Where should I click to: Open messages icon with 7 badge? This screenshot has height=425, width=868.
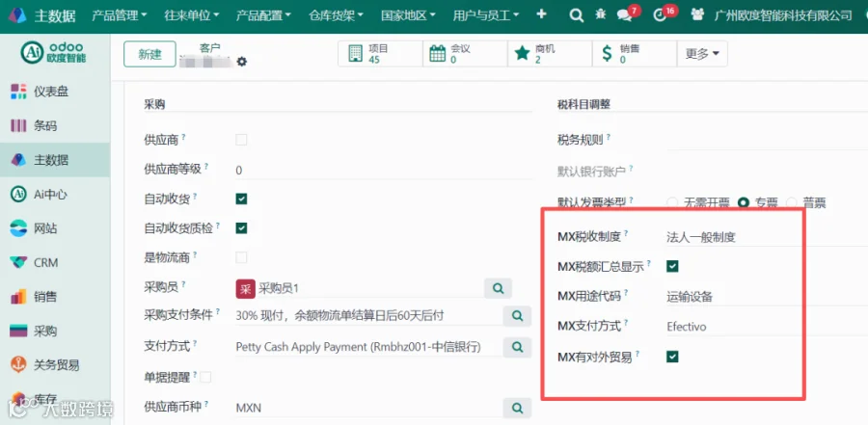[x=627, y=14]
